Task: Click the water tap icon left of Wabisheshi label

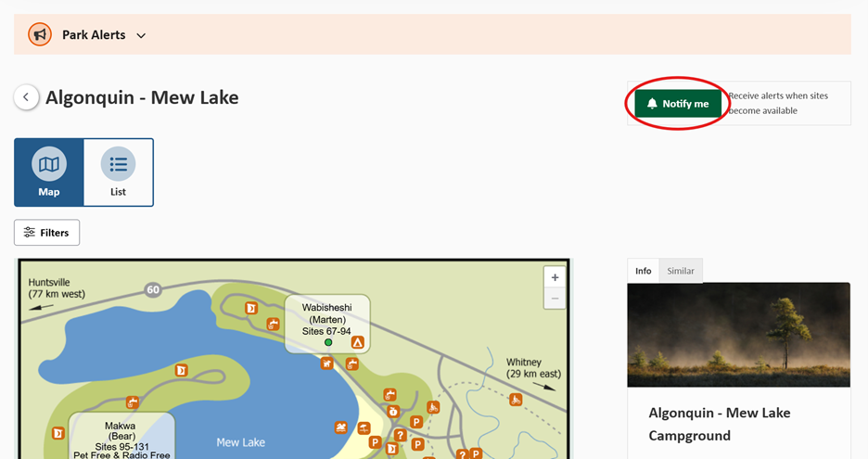Action: coord(273,324)
